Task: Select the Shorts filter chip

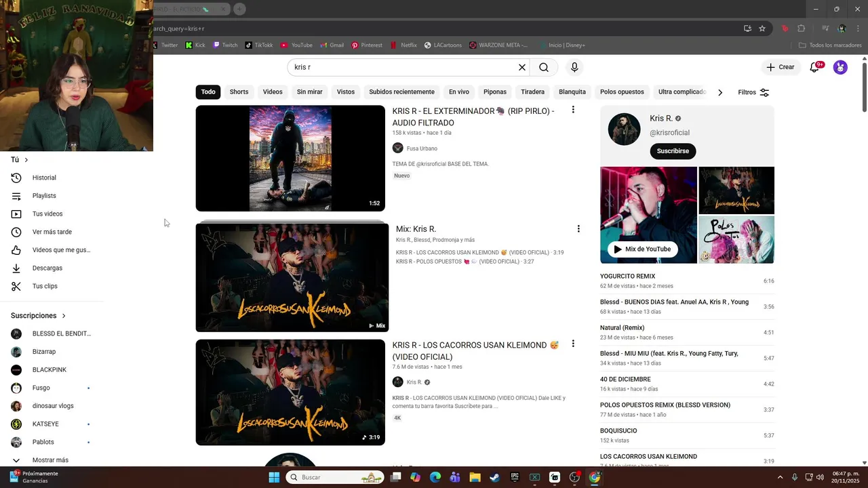Action: pos(239,92)
